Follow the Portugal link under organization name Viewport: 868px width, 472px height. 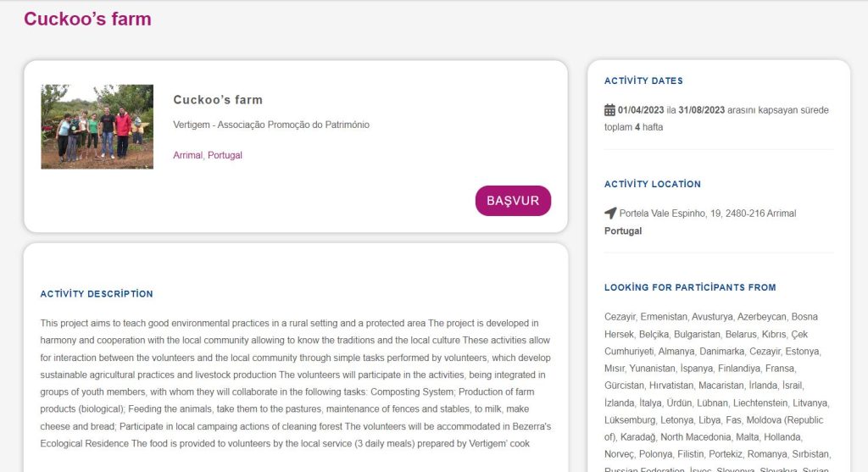[225, 155]
